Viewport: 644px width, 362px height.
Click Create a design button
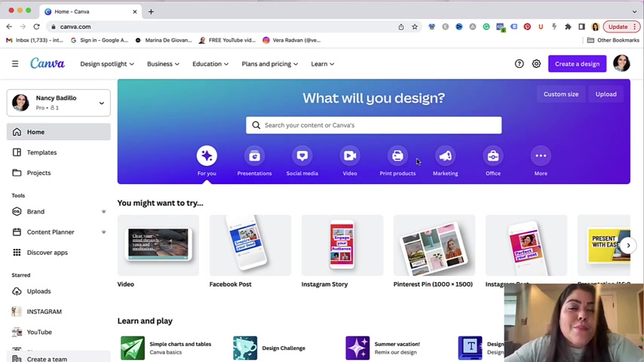coord(577,63)
